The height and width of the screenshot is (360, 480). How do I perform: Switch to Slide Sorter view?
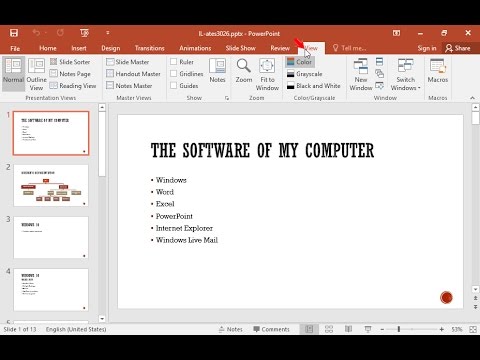pyautogui.click(x=70, y=62)
